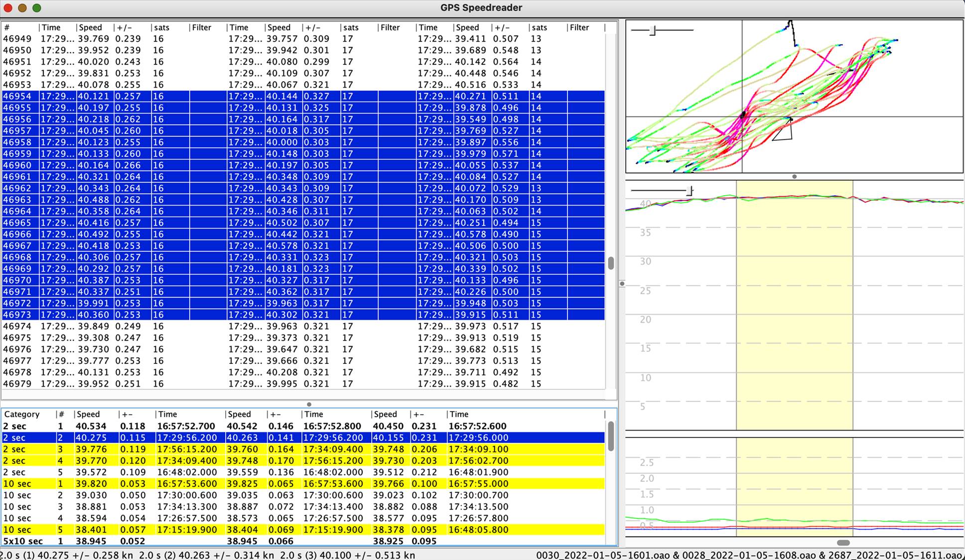
Task: Click the speed graph zoom slider handle
Action: pos(689,190)
